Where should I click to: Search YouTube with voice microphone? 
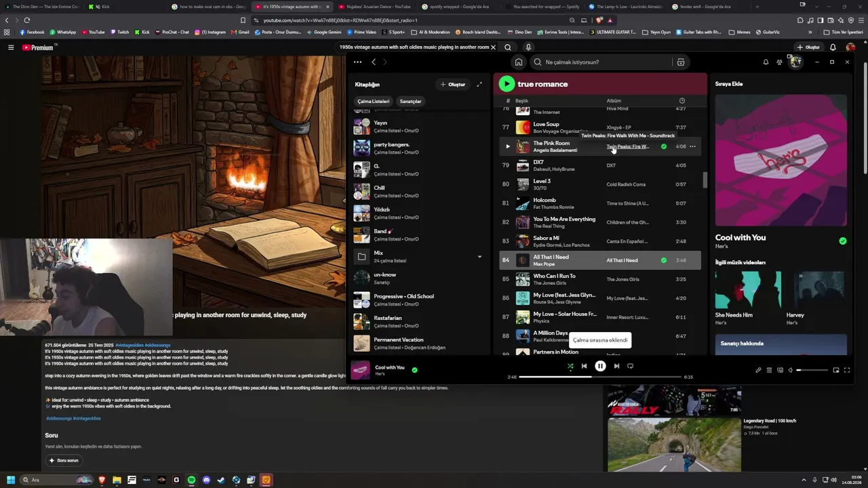(528, 47)
